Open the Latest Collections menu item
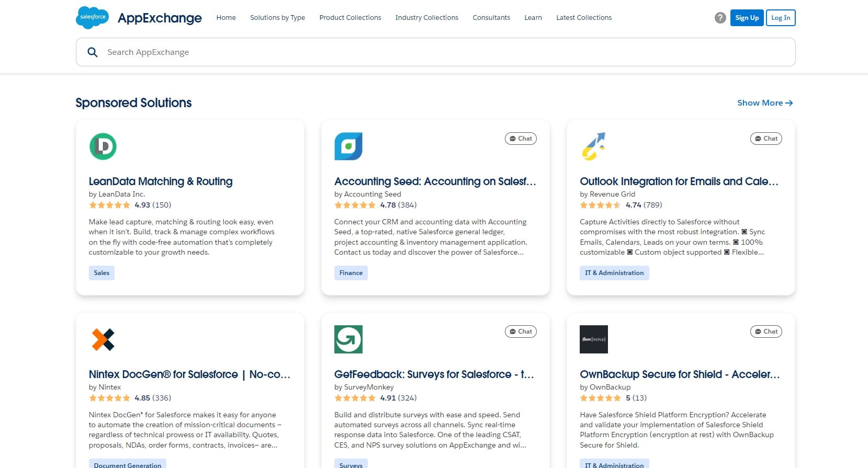The height and width of the screenshot is (468, 868). point(584,18)
